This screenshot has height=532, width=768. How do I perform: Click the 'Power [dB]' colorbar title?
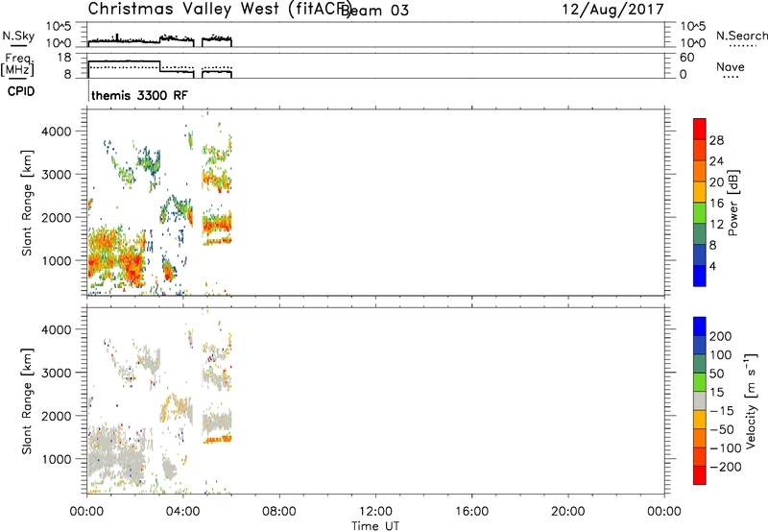coord(733,203)
